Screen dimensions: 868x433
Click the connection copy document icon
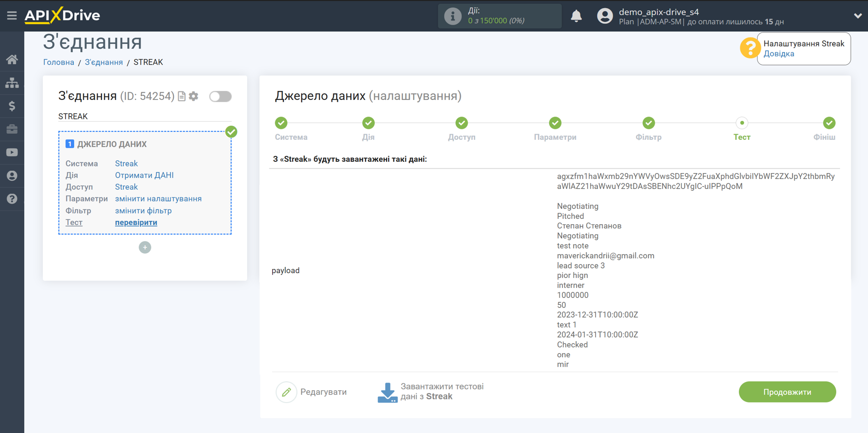(x=181, y=97)
